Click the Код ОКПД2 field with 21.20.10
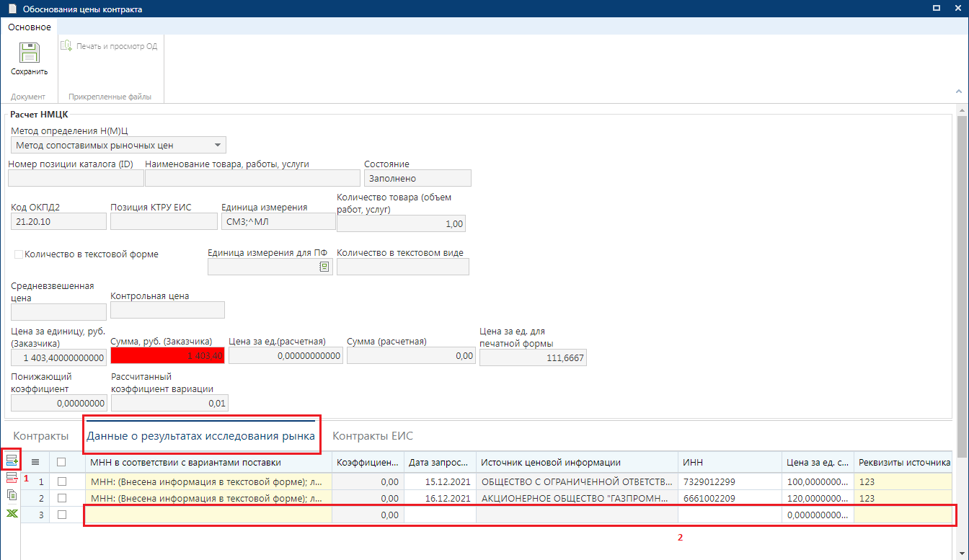This screenshot has height=560, width=969. point(58,221)
